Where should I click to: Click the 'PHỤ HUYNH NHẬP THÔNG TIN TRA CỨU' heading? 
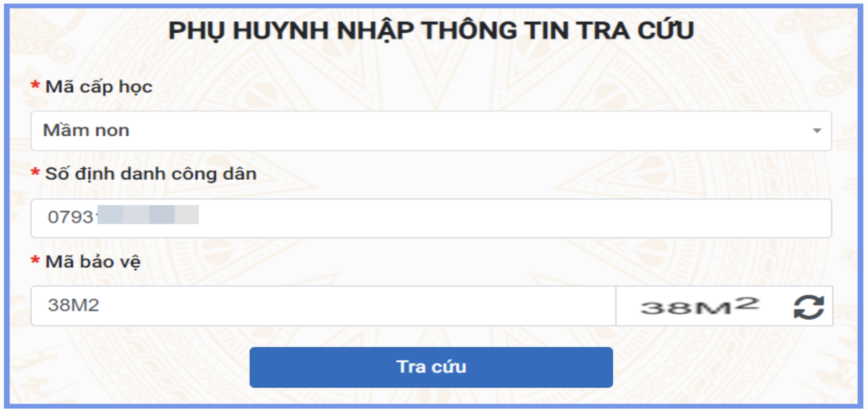point(431,31)
